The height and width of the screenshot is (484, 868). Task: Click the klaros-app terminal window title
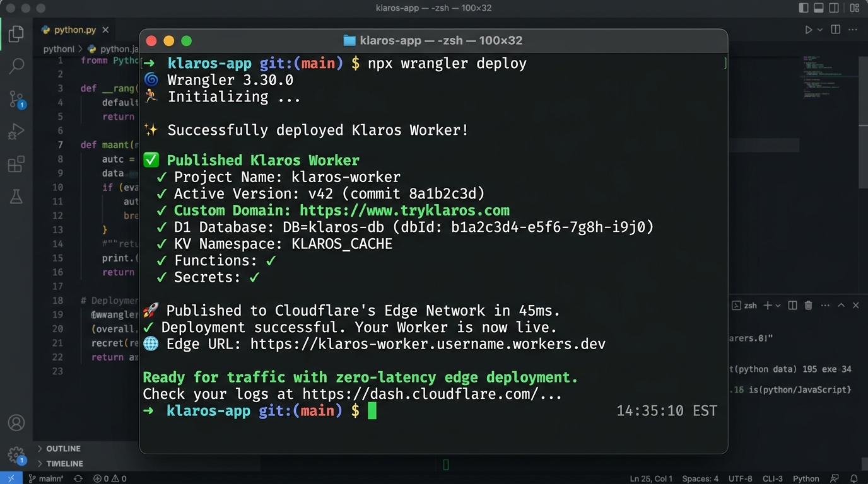tap(433, 40)
